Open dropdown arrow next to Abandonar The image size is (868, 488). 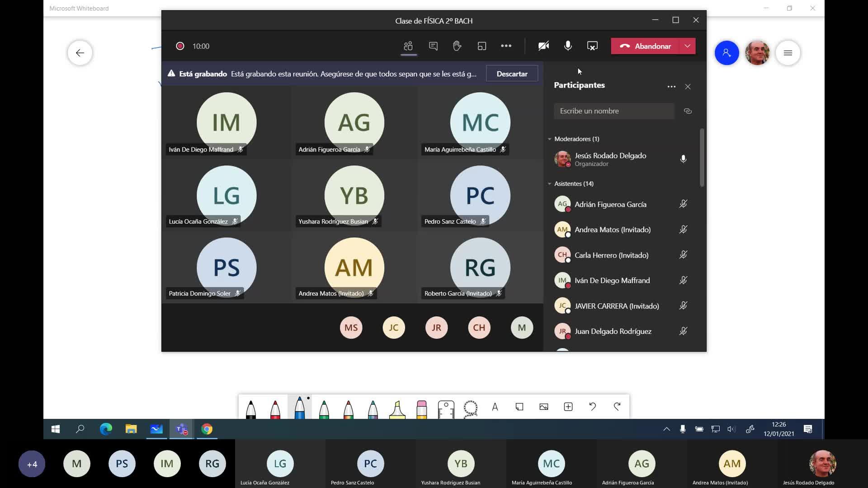point(687,46)
